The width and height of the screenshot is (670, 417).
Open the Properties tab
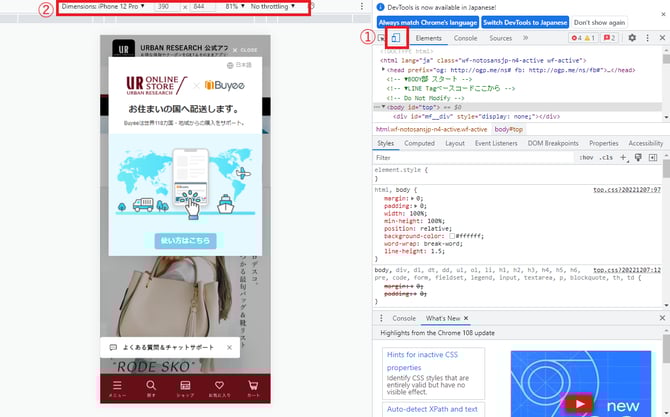click(604, 143)
